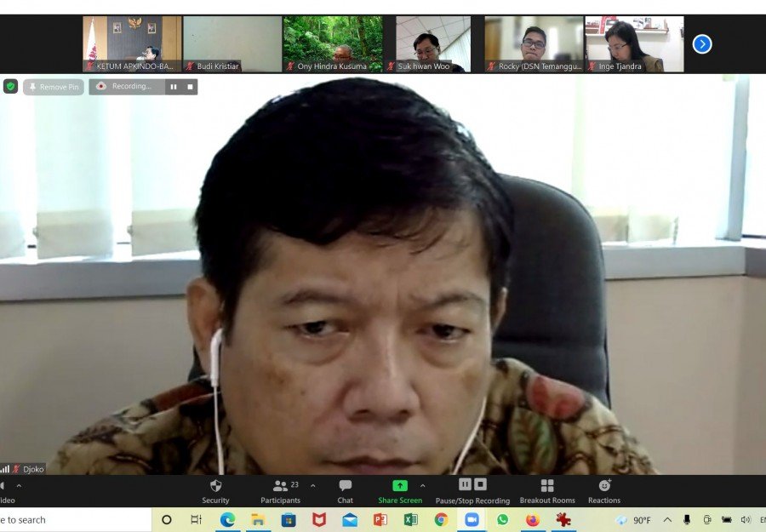Click the green Share Screen icon
This screenshot has height=532, width=766.
pyautogui.click(x=400, y=485)
